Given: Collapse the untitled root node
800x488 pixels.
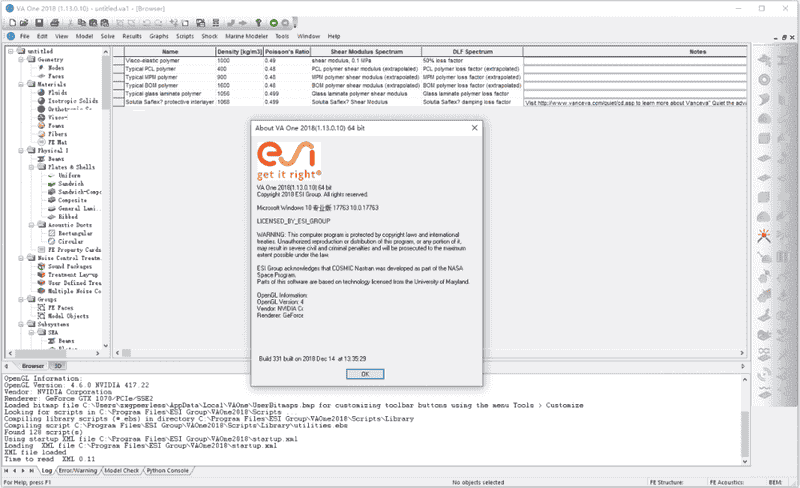Looking at the screenshot, I should (x=10, y=51).
